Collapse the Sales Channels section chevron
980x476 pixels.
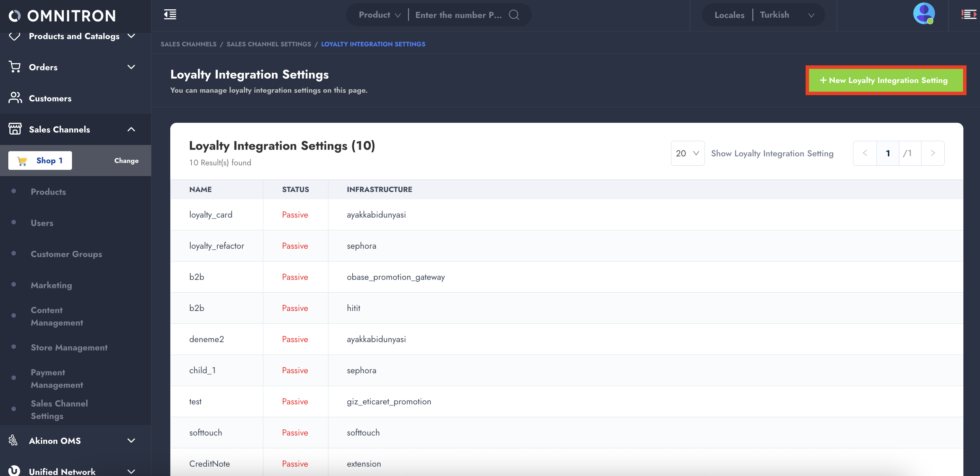[x=131, y=129]
